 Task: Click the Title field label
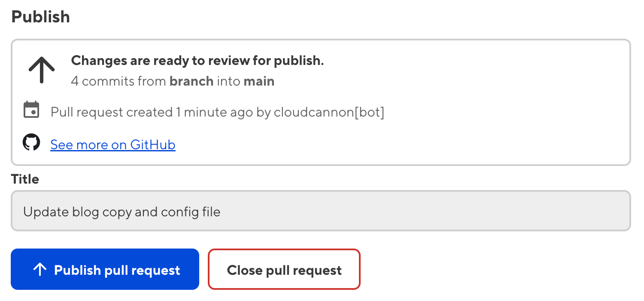tap(25, 179)
